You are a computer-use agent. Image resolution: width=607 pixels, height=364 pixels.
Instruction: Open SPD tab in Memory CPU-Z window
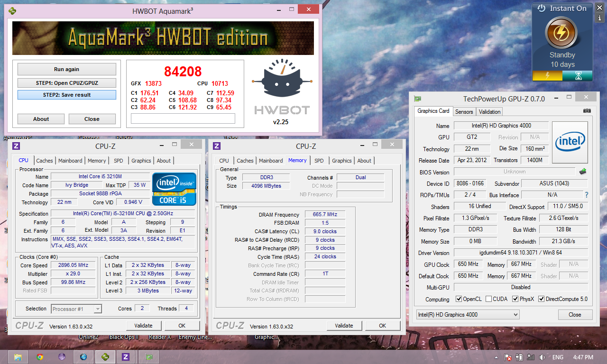pyautogui.click(x=319, y=161)
